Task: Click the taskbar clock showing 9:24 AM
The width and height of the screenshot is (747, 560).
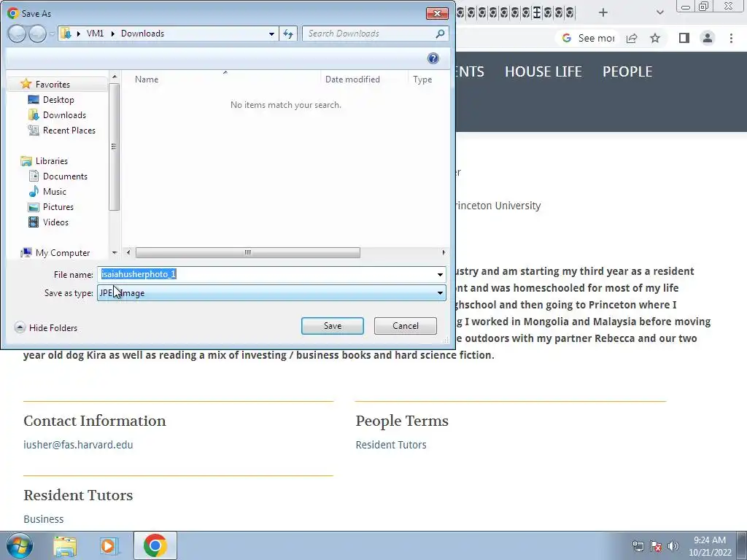Action: click(709, 546)
